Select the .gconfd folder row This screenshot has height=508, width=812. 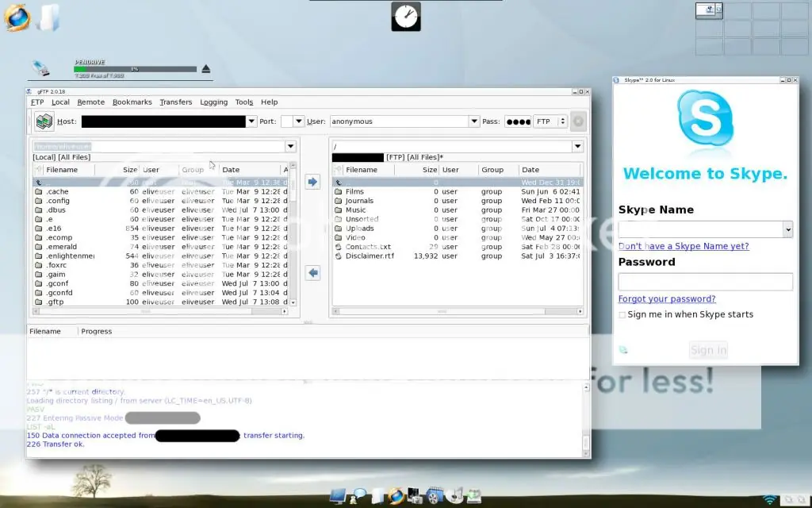[161, 293]
